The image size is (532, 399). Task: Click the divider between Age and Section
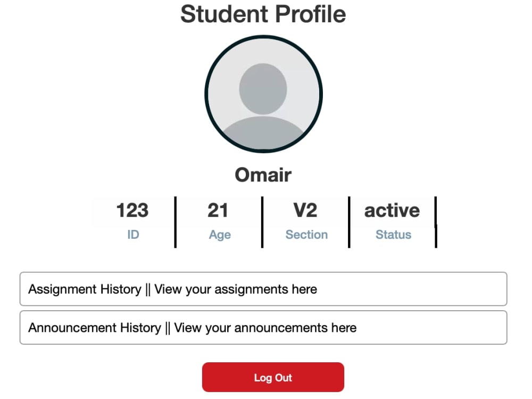262,222
